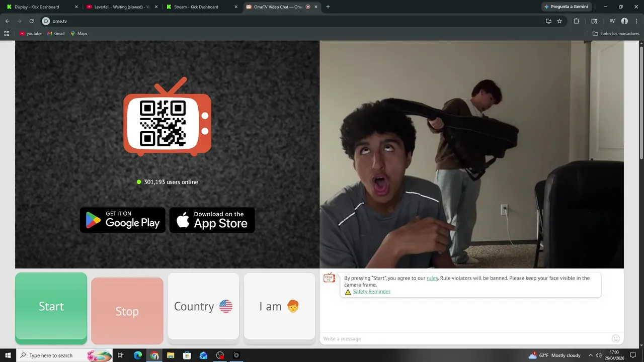Open a new browser tab with plus button
Image resolution: width=644 pixels, height=362 pixels.
click(x=328, y=7)
